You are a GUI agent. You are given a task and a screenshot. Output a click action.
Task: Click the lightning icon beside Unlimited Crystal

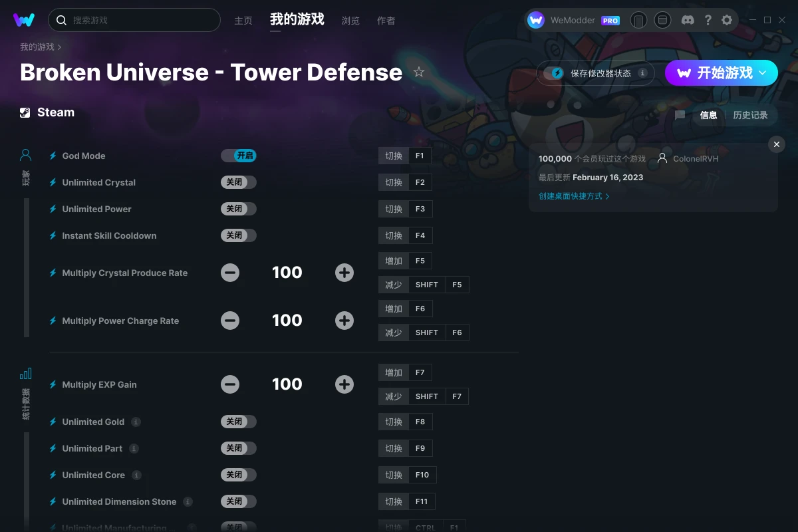53,182
